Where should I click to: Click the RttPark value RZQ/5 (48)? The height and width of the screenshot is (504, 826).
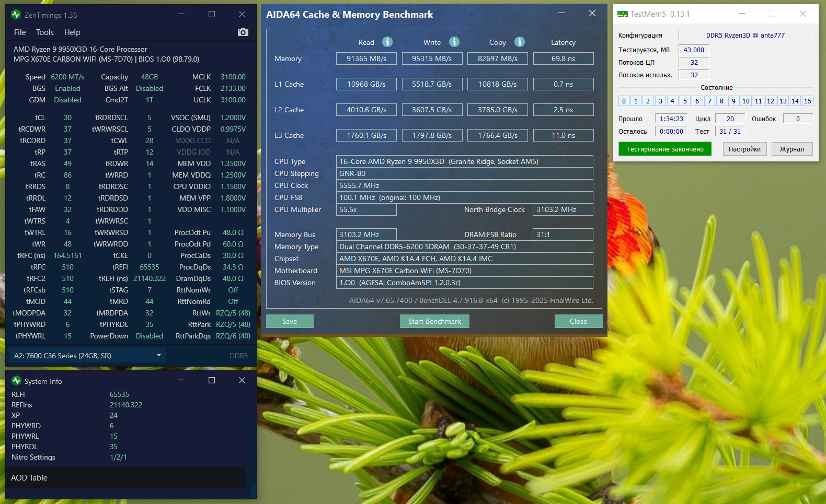(233, 324)
